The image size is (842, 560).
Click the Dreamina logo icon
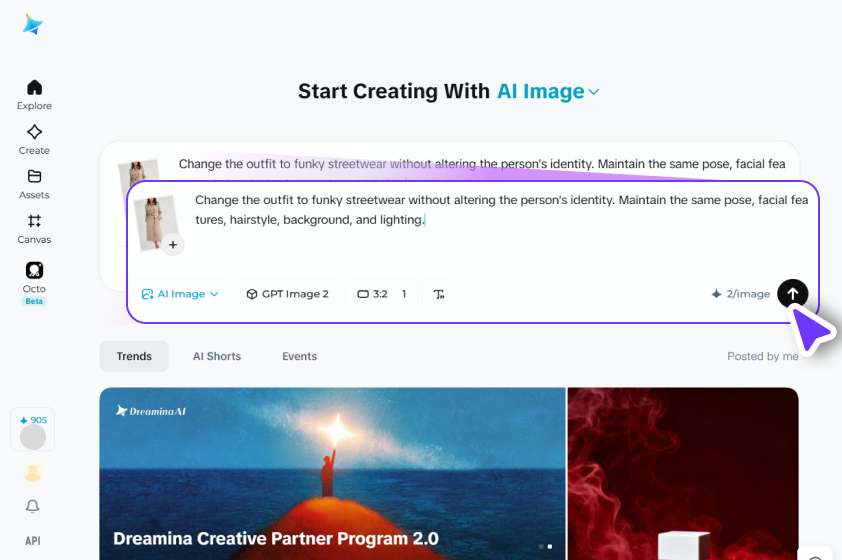click(x=33, y=25)
